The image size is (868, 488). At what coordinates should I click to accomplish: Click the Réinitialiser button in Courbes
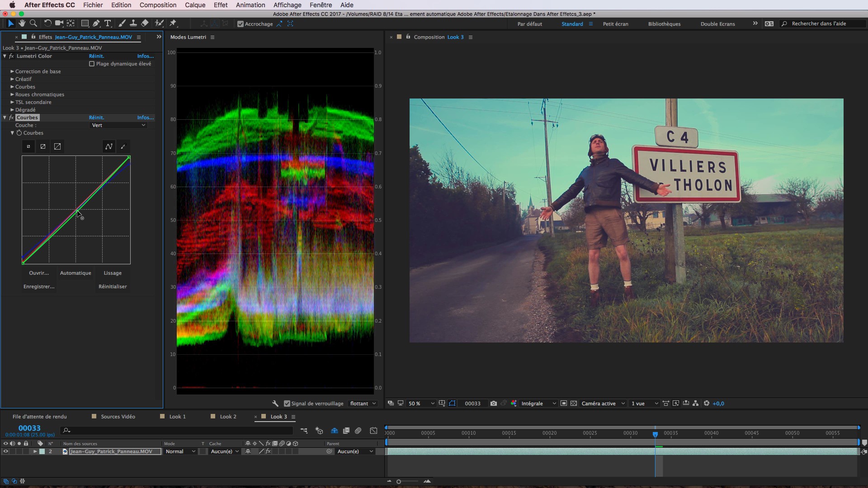pyautogui.click(x=113, y=286)
